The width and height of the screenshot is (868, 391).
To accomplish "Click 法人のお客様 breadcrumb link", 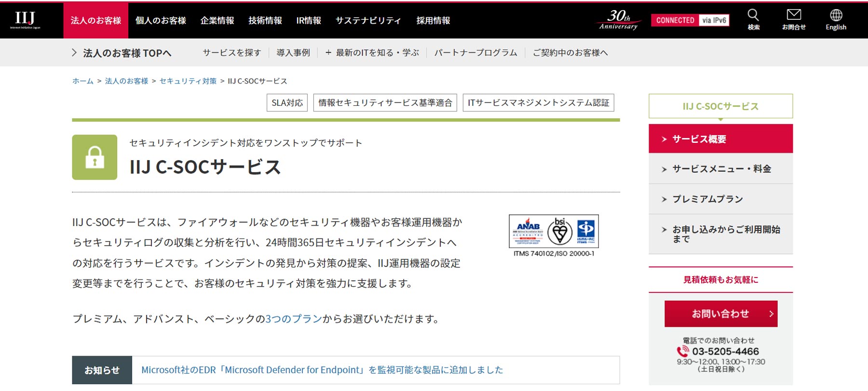I will (127, 81).
